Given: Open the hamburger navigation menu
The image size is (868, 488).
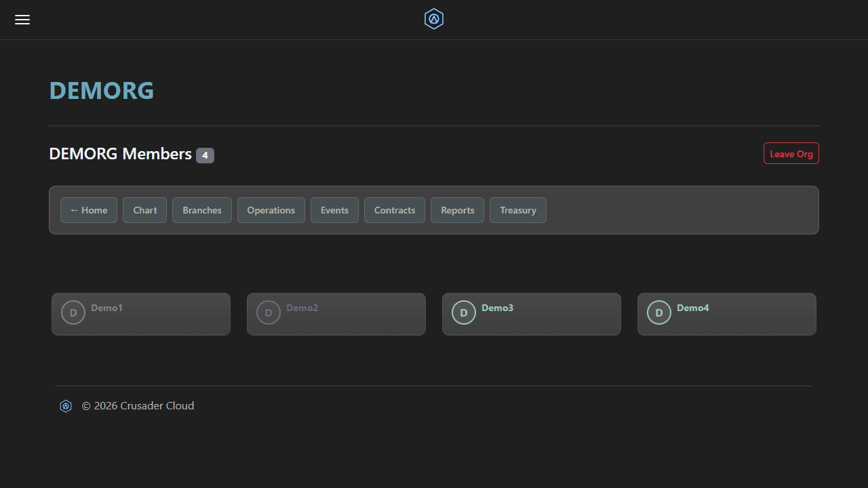Looking at the screenshot, I should (22, 20).
